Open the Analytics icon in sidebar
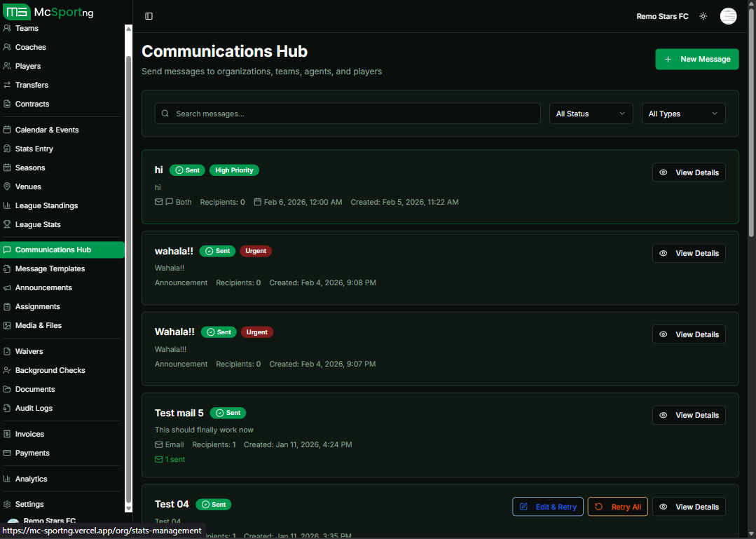The image size is (756, 539). point(8,479)
